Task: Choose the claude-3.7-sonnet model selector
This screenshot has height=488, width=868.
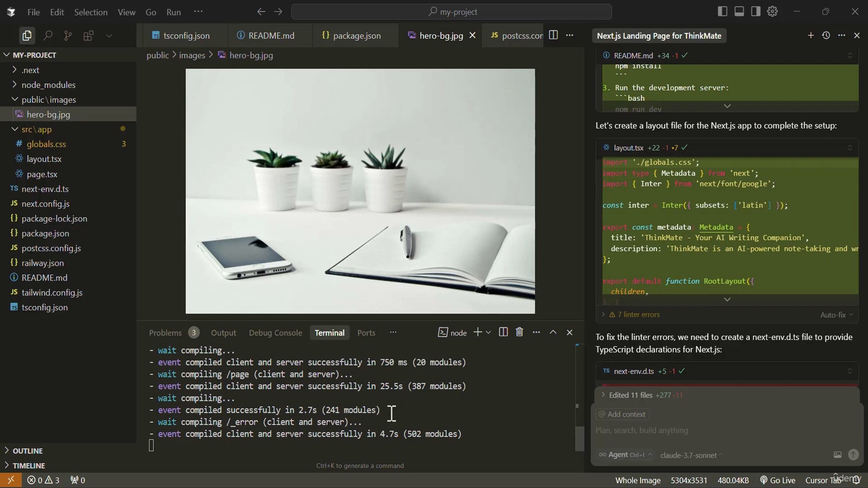Action: pyautogui.click(x=691, y=455)
